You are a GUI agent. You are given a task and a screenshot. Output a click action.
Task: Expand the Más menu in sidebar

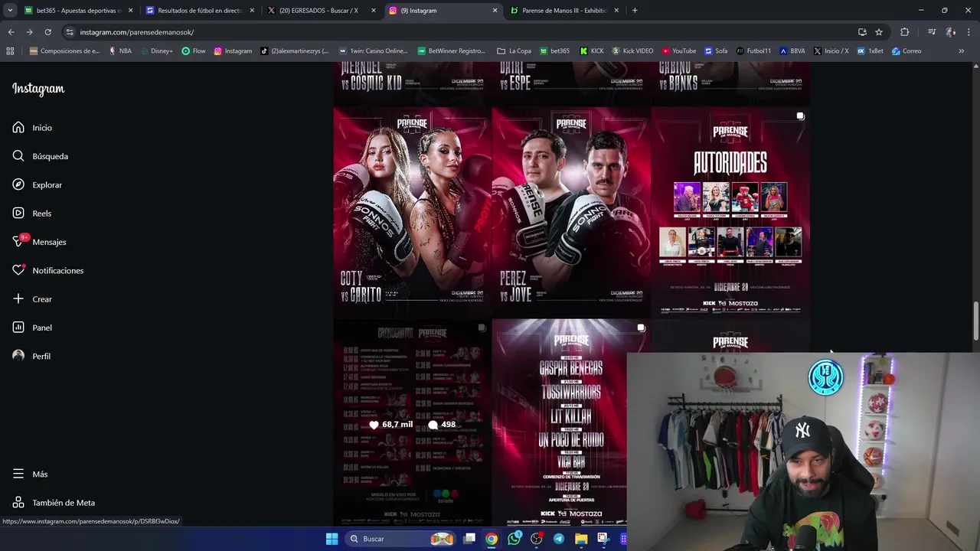tap(30, 474)
